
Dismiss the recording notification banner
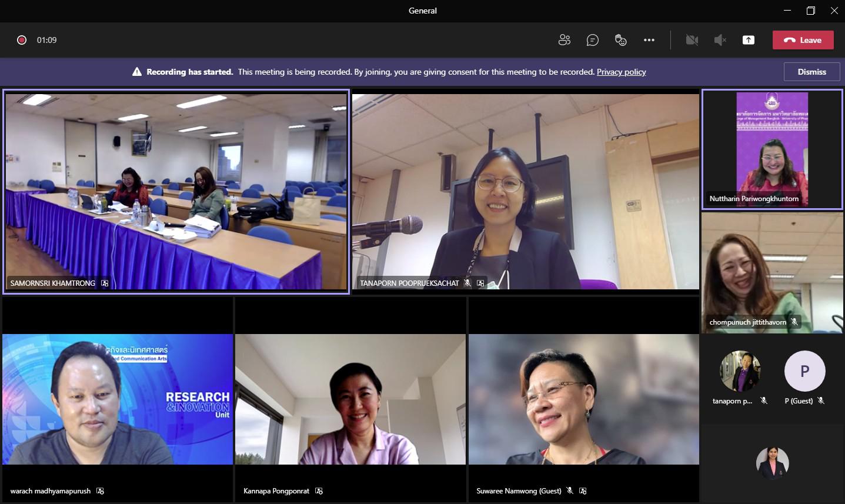coord(811,72)
